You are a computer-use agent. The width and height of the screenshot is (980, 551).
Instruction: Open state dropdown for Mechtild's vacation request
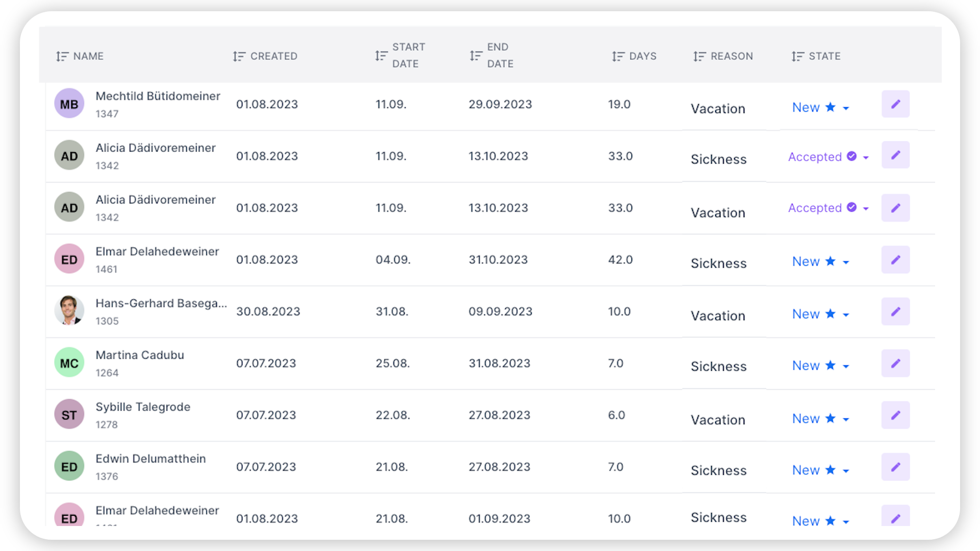(x=847, y=108)
